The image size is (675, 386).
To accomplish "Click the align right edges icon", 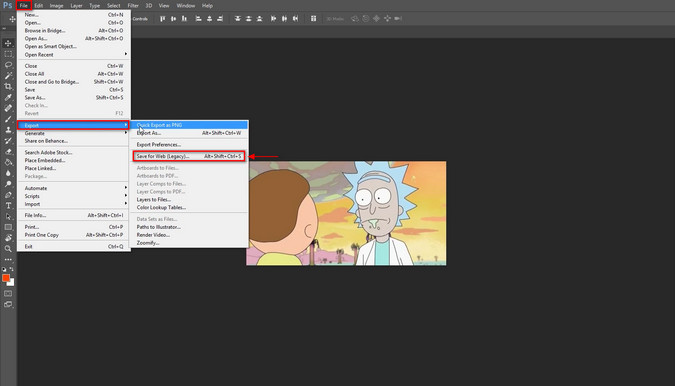I will [220, 19].
